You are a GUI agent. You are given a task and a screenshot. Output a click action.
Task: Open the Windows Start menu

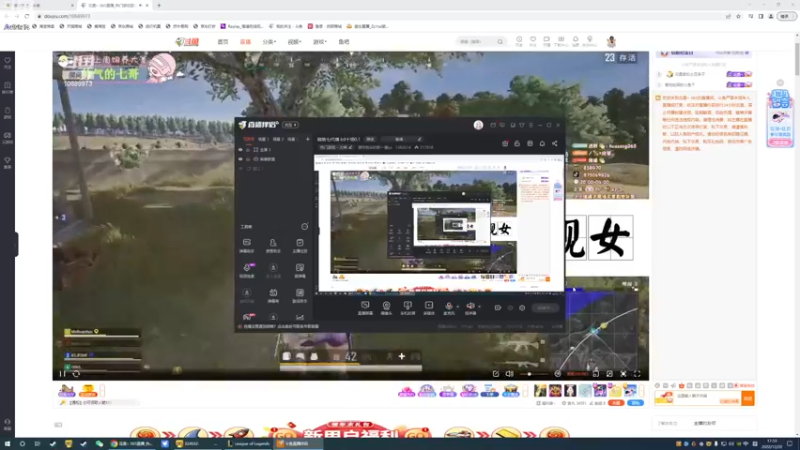coord(7,444)
